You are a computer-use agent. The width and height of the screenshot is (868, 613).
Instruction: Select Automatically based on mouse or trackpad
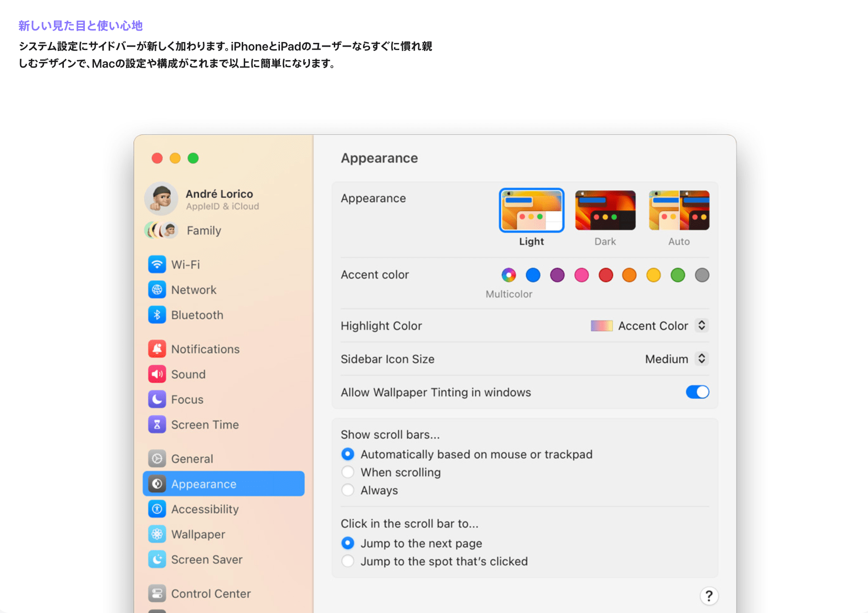348,454
